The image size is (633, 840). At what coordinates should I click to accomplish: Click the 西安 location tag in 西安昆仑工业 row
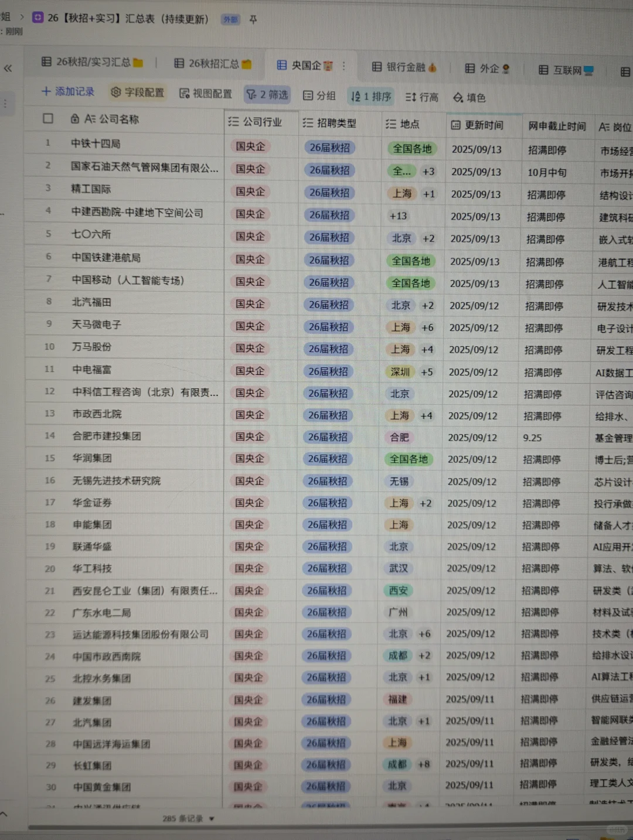[398, 590]
